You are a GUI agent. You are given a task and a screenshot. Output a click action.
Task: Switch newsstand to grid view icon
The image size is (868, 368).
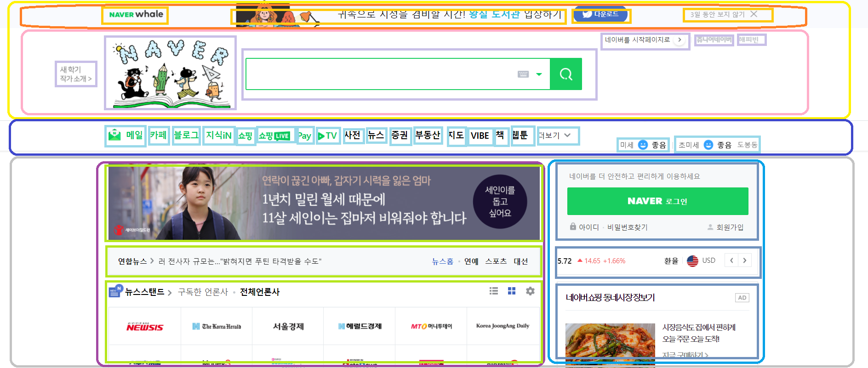pyautogui.click(x=512, y=291)
